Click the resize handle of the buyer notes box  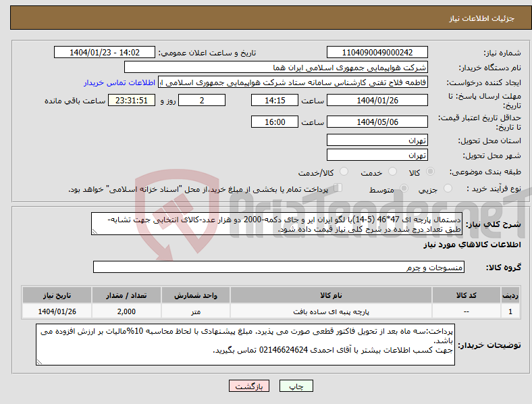pos(39,362)
